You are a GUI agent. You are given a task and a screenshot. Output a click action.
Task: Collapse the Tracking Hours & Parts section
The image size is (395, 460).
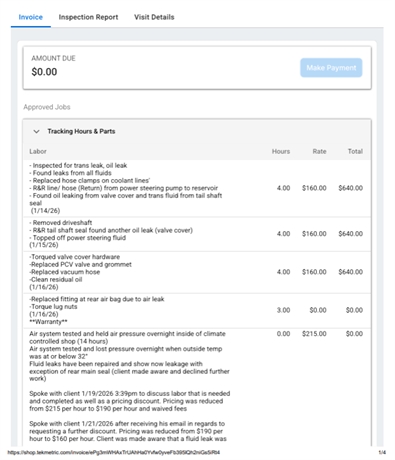click(x=36, y=131)
